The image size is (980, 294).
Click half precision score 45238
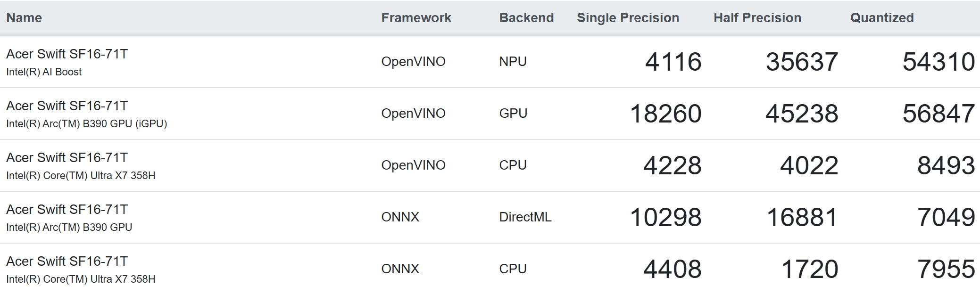pyautogui.click(x=802, y=114)
